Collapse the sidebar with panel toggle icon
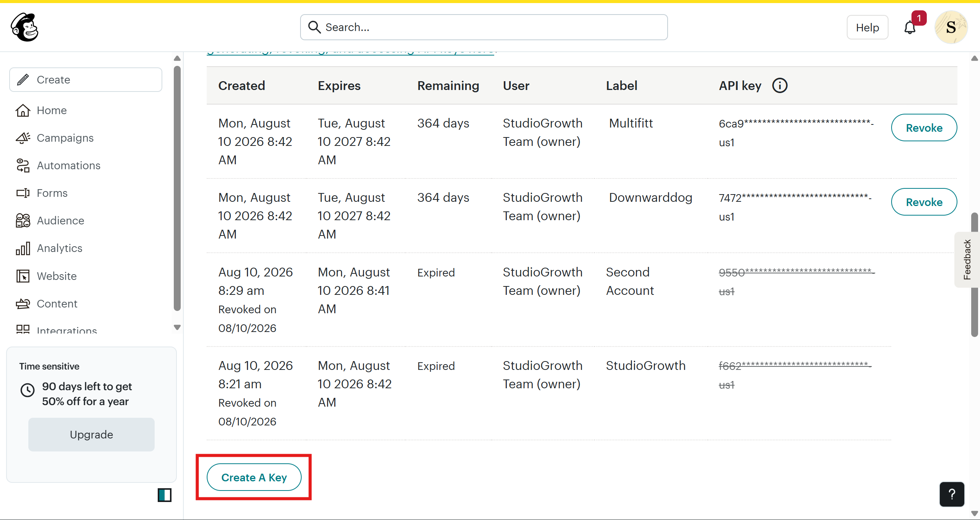Screen dimensions: 980x520 pos(165,495)
